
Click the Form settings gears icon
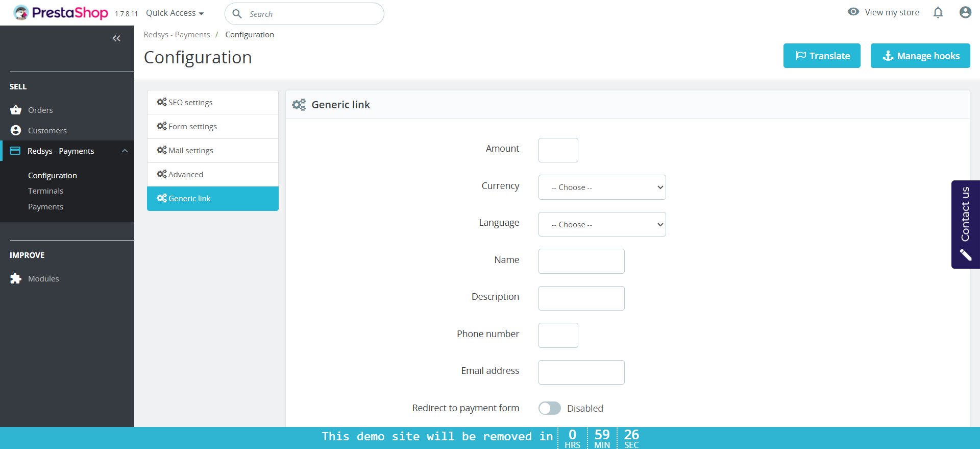[162, 126]
